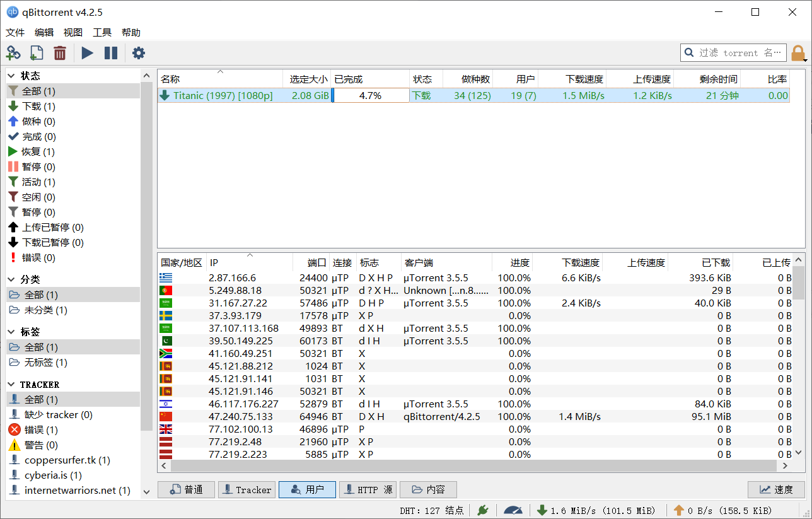Screen dimensions: 812x519
Task: Click the Titanic torrent progress bar
Action: (x=370, y=96)
